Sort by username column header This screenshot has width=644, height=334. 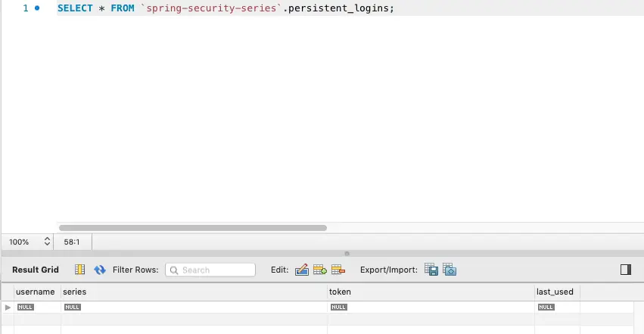point(36,292)
